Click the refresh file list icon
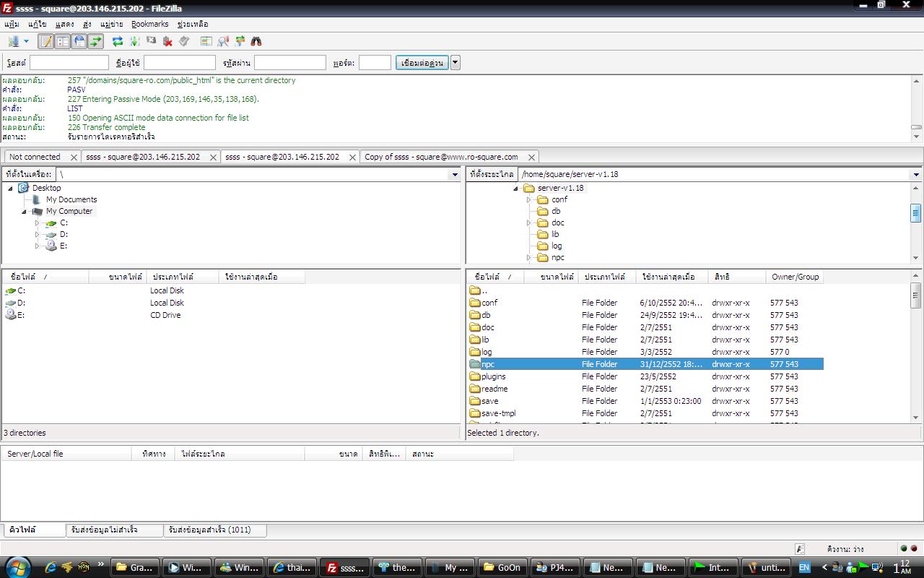 (117, 41)
